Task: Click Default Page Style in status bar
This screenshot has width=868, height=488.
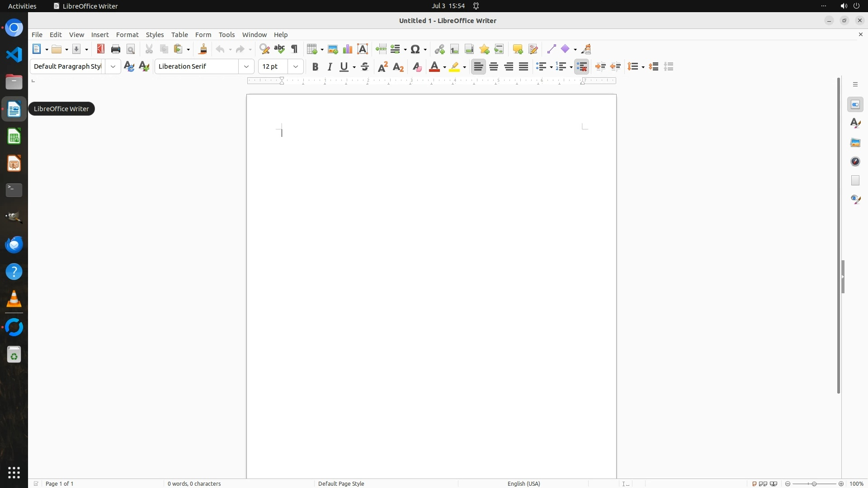Action: point(341,483)
